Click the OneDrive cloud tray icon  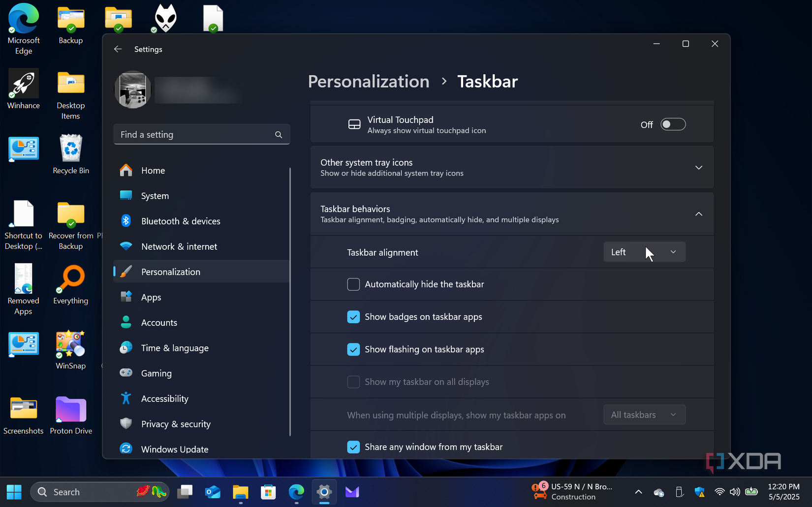click(659, 492)
